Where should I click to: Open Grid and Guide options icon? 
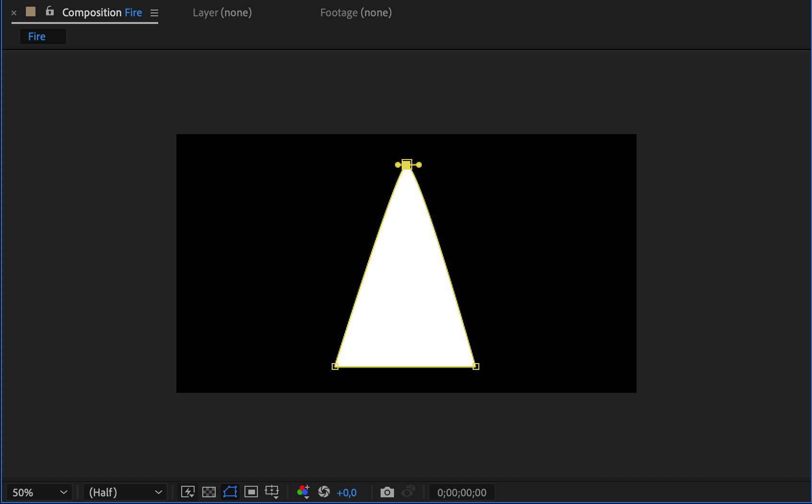tap(272, 492)
